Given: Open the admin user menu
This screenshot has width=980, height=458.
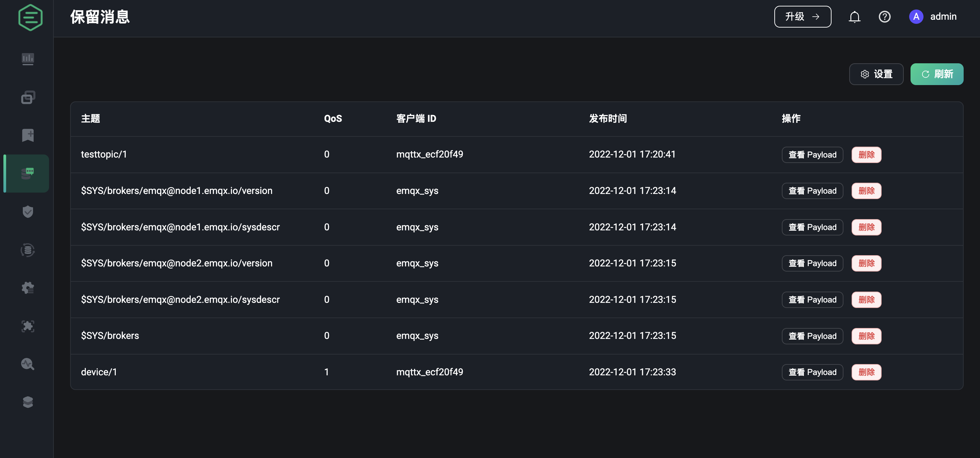Looking at the screenshot, I should coord(932,17).
